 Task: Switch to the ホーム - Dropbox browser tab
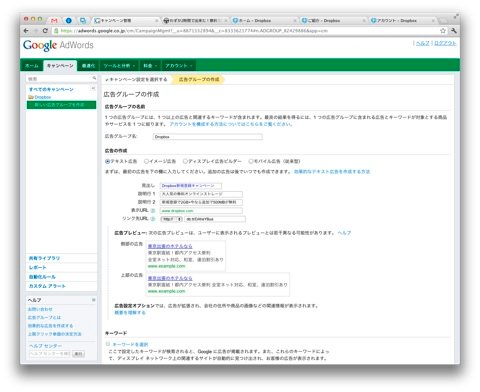coord(263,21)
